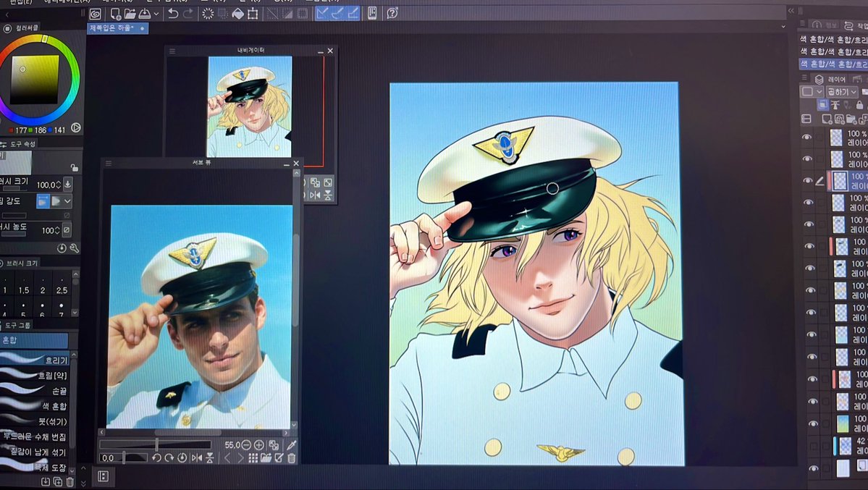
Task: Pick a hue on the color wheel ring
Action: click(x=44, y=39)
